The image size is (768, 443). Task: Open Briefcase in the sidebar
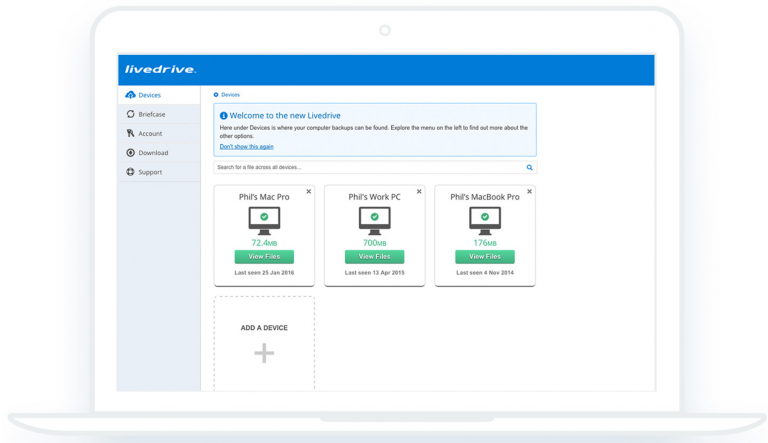click(x=159, y=114)
